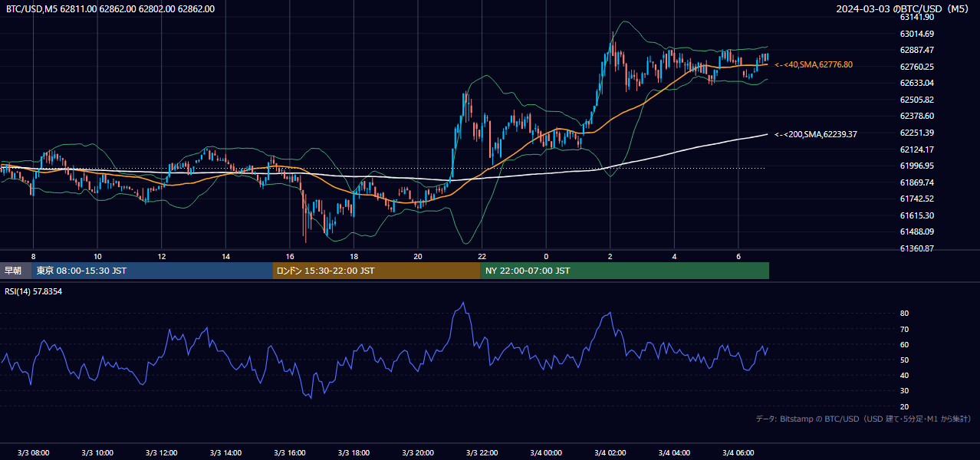Click the RSI axis level 70
This screenshot has height=460, width=980.
(x=904, y=329)
